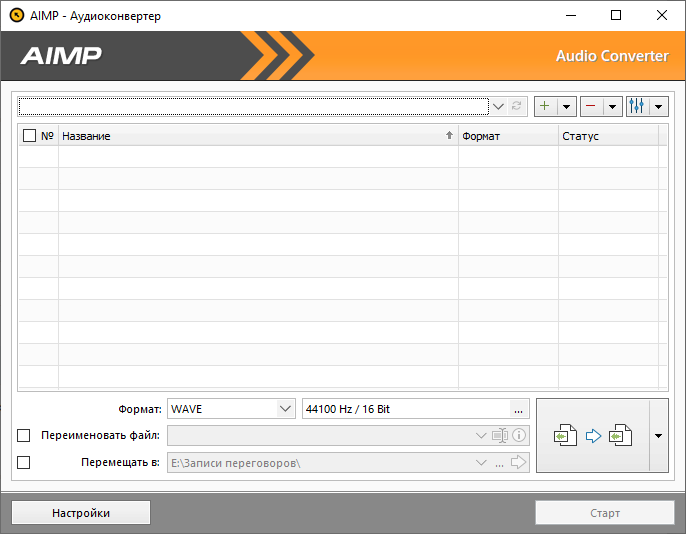
Task: Click the 44100 Hz / 16 Bit field
Action: coord(406,409)
